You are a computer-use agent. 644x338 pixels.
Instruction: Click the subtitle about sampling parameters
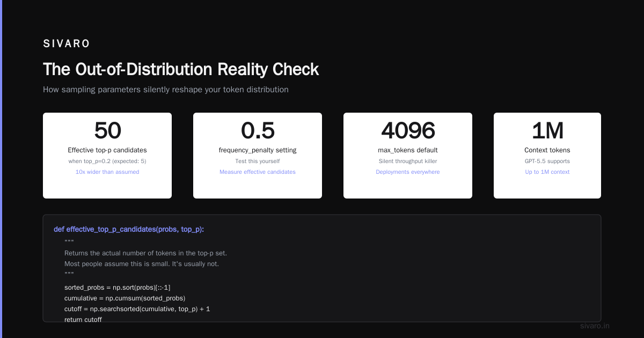tap(166, 90)
